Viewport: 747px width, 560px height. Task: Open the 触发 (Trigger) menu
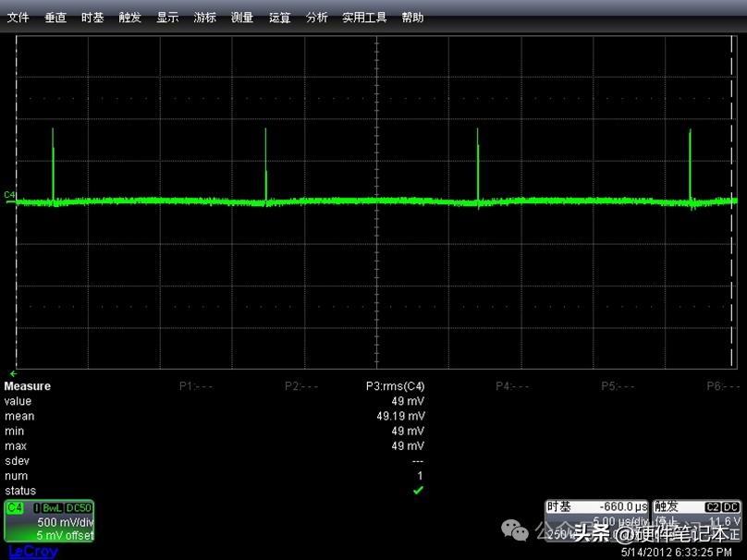tap(129, 18)
